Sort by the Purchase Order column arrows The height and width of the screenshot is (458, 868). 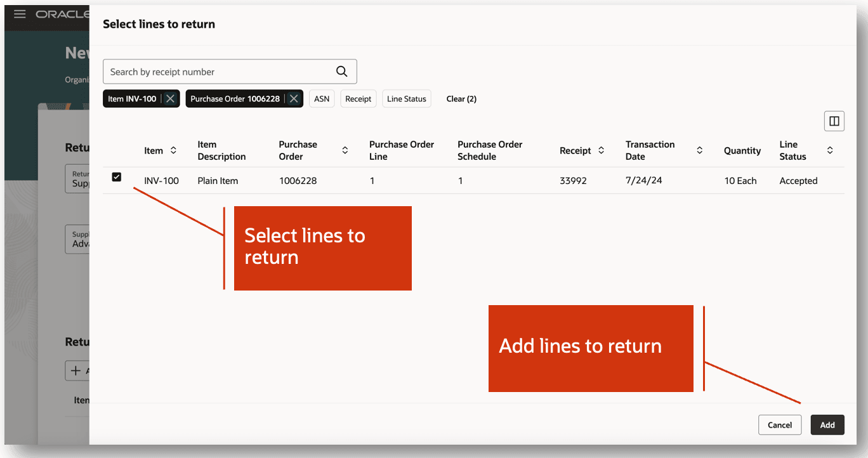pyautogui.click(x=345, y=150)
